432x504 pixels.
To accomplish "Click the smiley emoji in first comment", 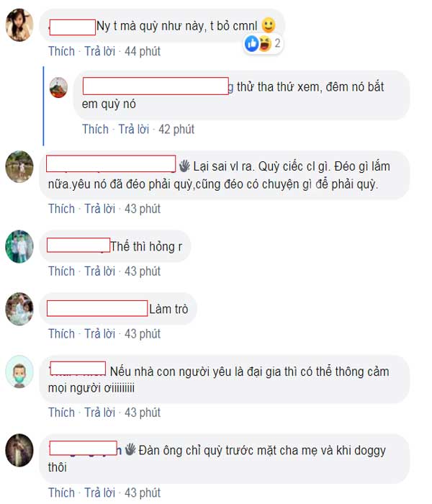I will click(x=269, y=25).
